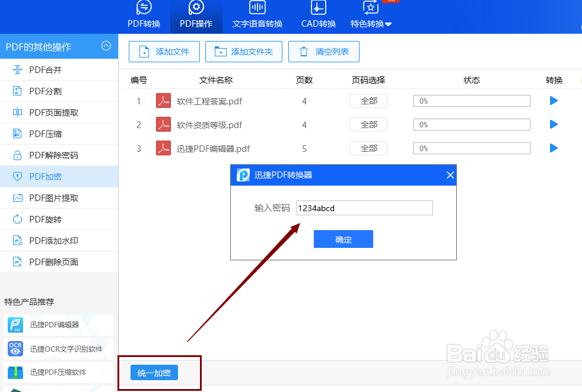Click the watermark icon for PDF添加水印

[x=17, y=241]
